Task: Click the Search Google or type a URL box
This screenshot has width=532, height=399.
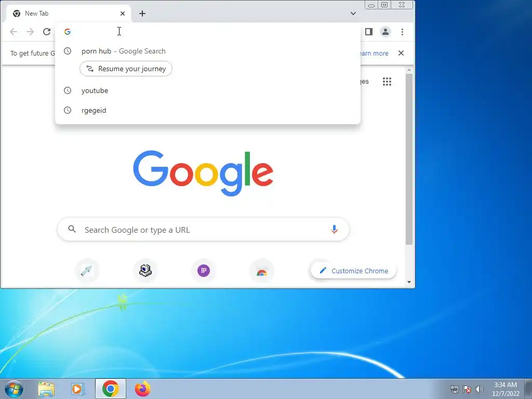Action: pyautogui.click(x=203, y=230)
